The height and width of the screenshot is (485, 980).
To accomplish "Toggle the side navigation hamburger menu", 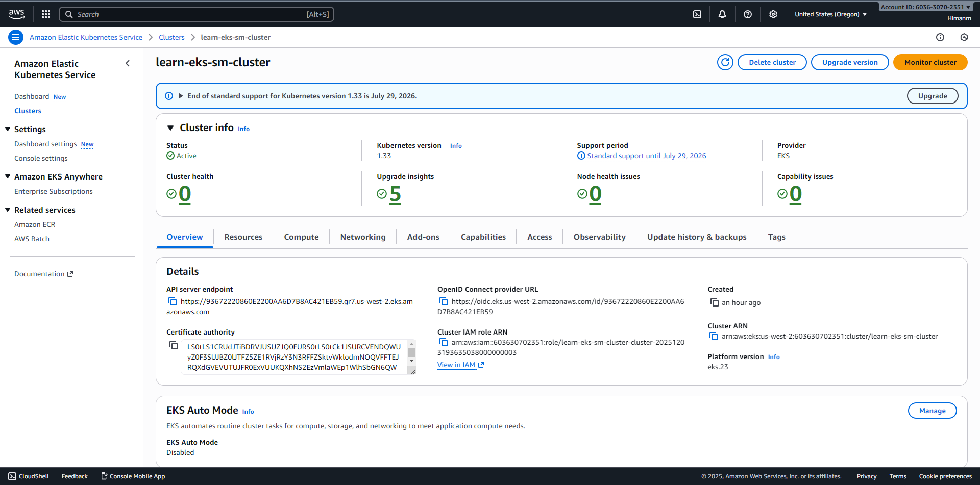I will [x=16, y=37].
